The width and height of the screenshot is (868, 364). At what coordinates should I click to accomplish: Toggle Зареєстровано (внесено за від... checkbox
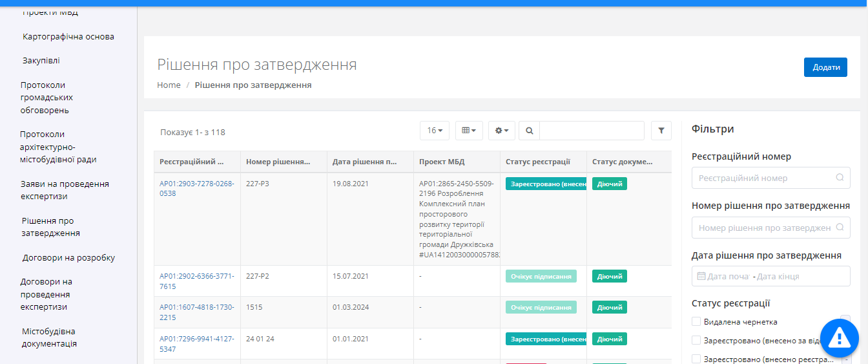coord(696,340)
